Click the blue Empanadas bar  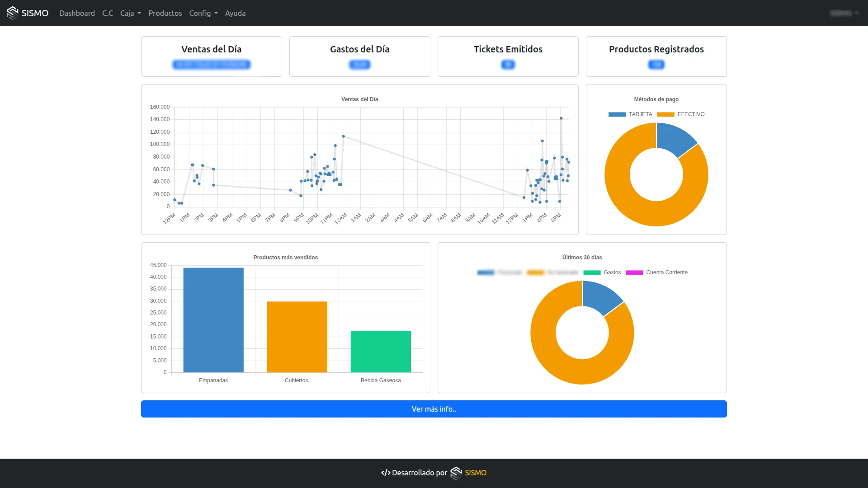pyautogui.click(x=213, y=320)
